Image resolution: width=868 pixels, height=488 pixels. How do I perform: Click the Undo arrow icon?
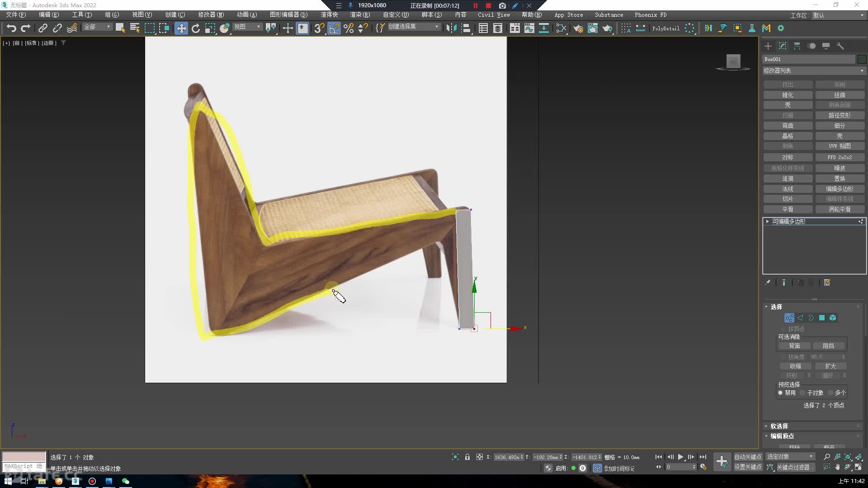(11, 28)
